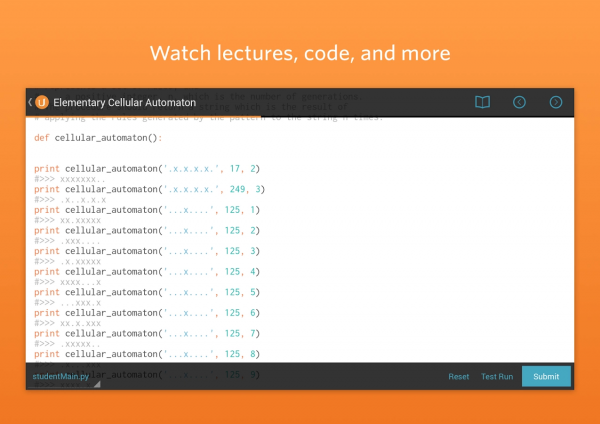Viewport: 600px width, 424px height.
Task: Select the studentMain.py file tab
Action: coord(61,376)
